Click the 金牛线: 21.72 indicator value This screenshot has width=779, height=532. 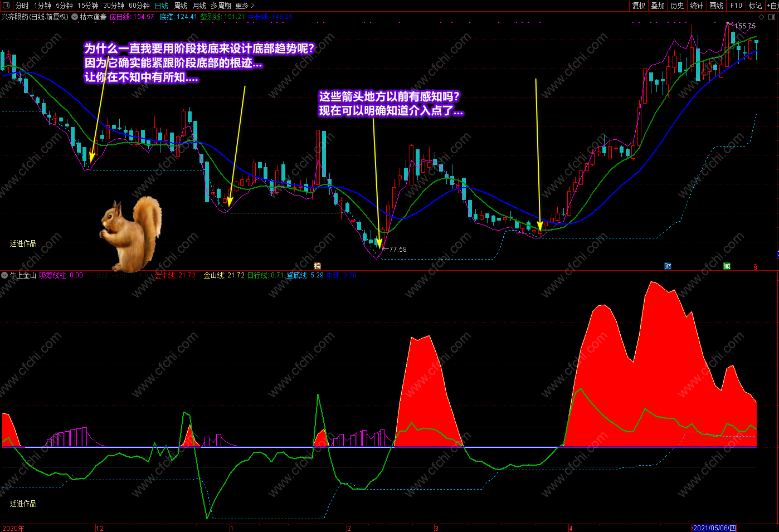tap(175, 275)
